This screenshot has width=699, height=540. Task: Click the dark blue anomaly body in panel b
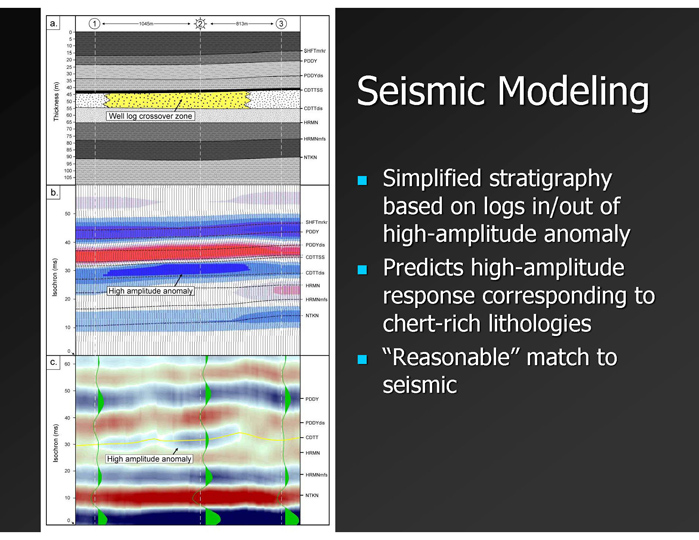point(177,269)
